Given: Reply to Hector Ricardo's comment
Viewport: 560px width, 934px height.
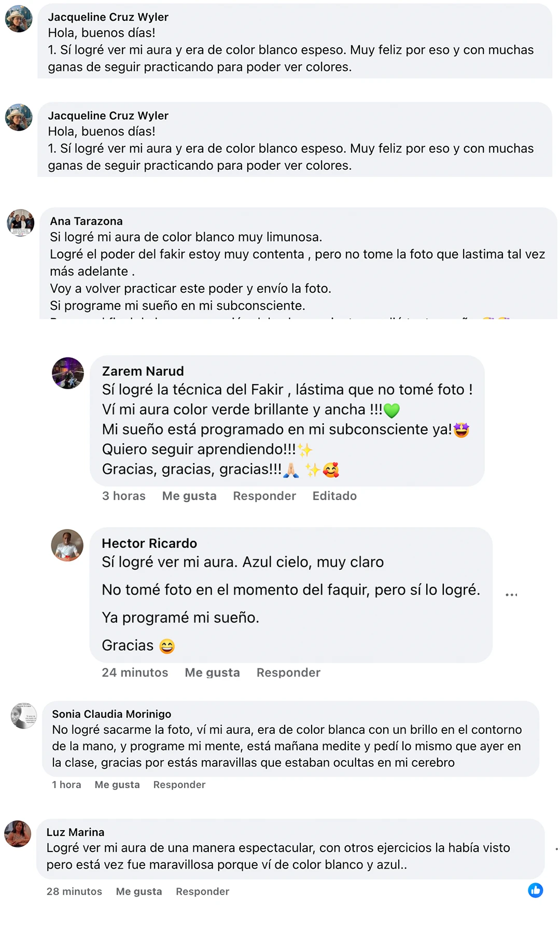Looking at the screenshot, I should click(288, 672).
